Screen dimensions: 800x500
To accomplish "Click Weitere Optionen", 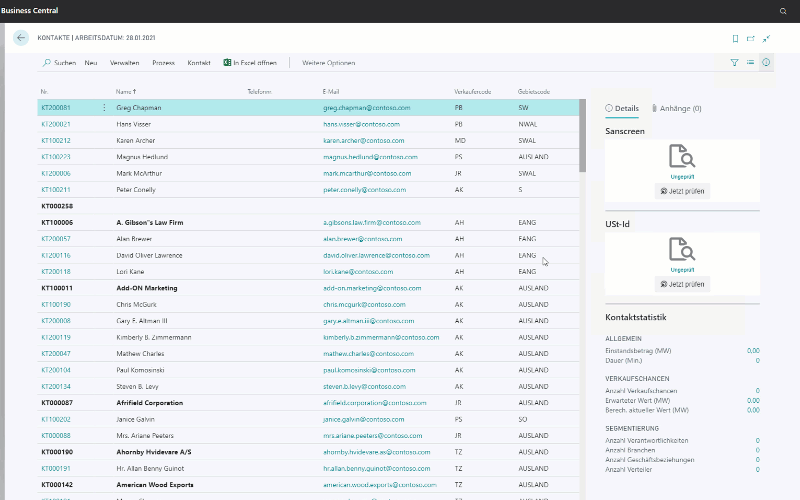I will pos(329,63).
